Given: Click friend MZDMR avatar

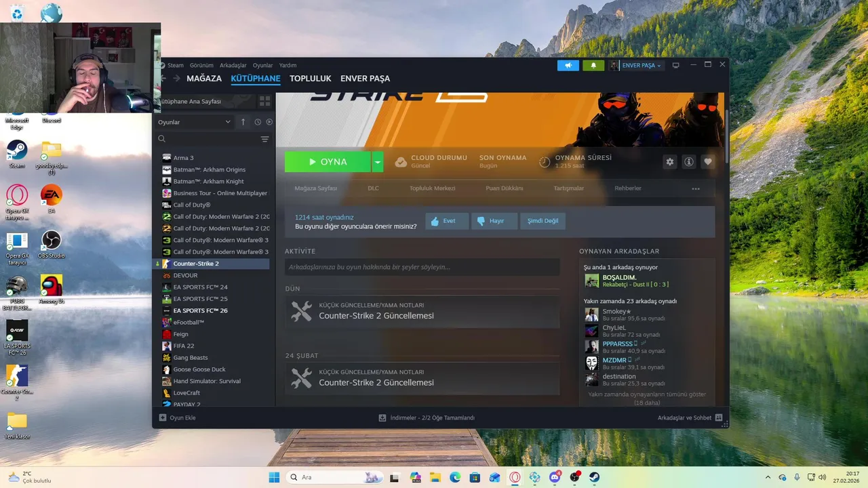Looking at the screenshot, I should pos(592,363).
